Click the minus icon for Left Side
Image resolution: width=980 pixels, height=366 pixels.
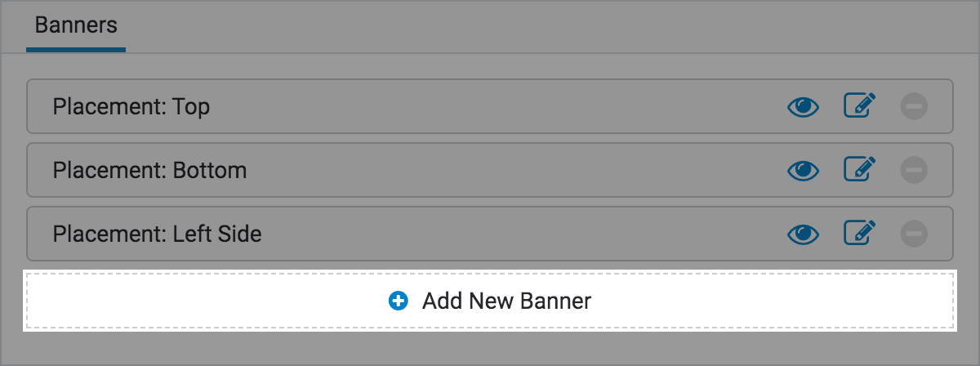[914, 234]
